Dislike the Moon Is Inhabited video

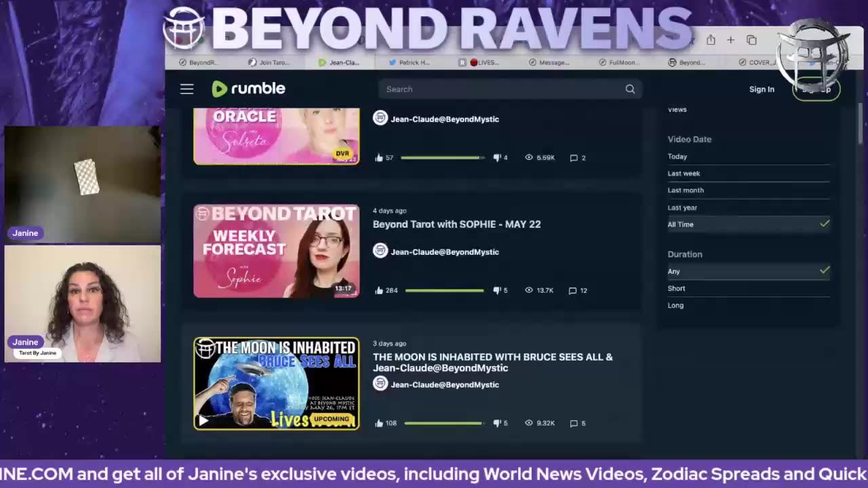[x=497, y=423]
